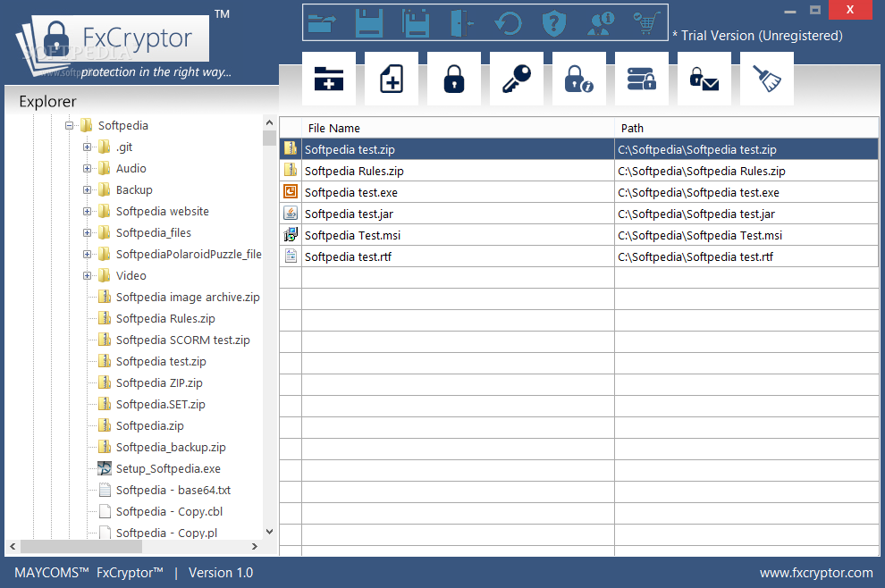The image size is (885, 588).
Task: Select Softpedia.SET.zip in tree
Action: coord(160,404)
